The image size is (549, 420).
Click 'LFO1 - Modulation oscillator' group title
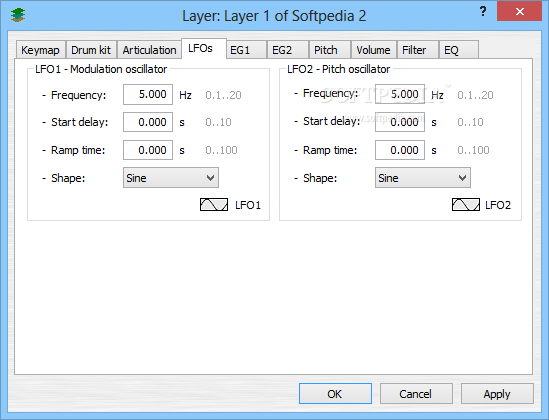coord(101,69)
